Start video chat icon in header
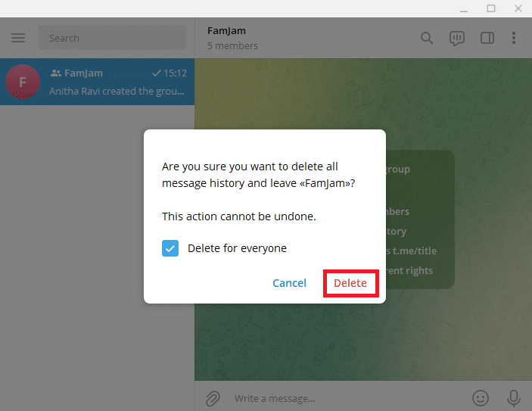The image size is (532, 411). [456, 38]
